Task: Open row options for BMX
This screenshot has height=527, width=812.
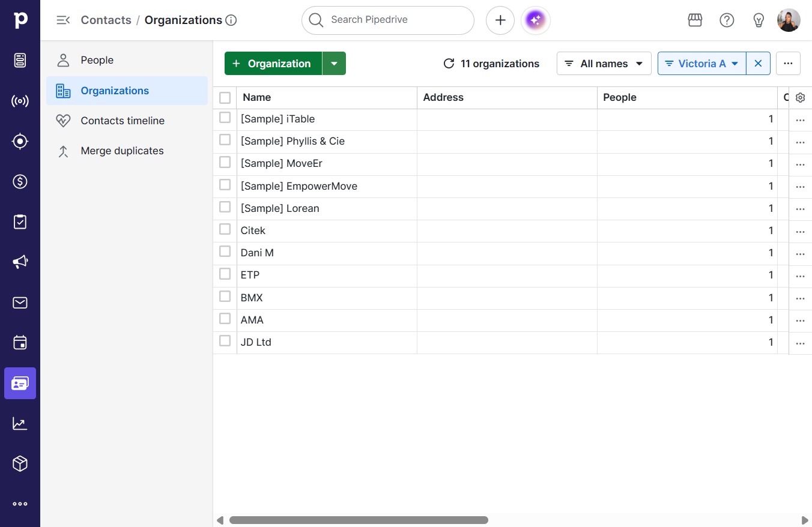Action: click(800, 298)
